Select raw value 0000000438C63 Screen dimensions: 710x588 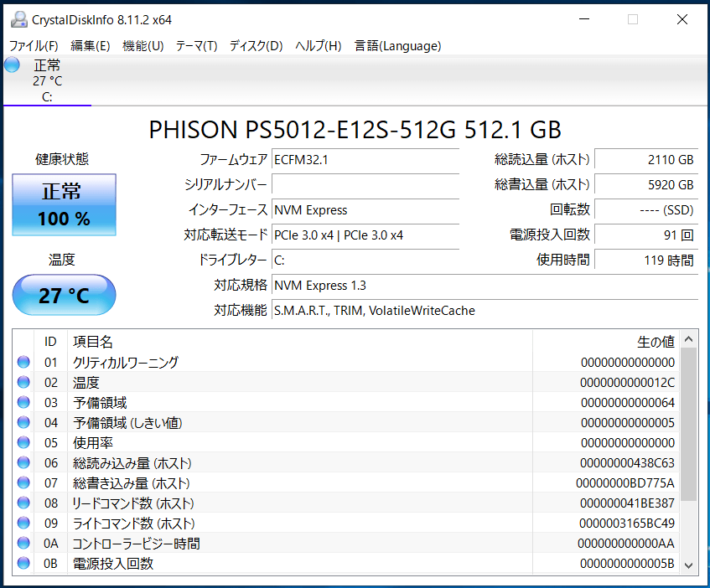pos(627,463)
